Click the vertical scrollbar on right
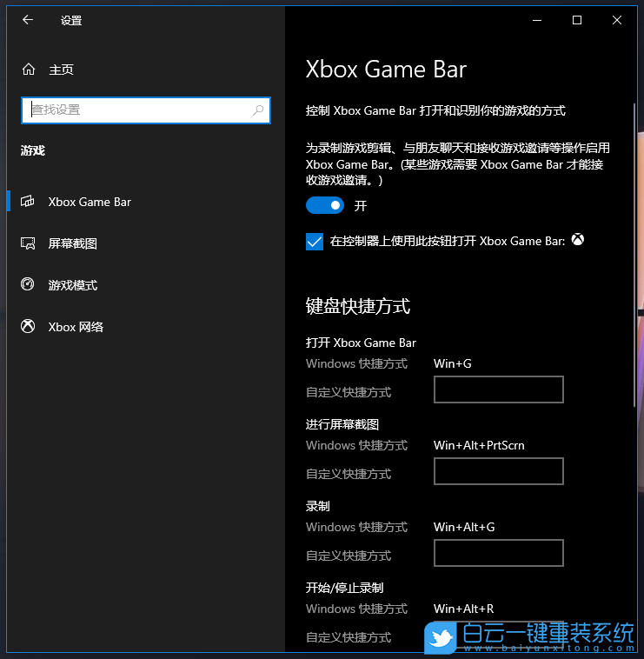This screenshot has width=644, height=659. click(x=634, y=255)
